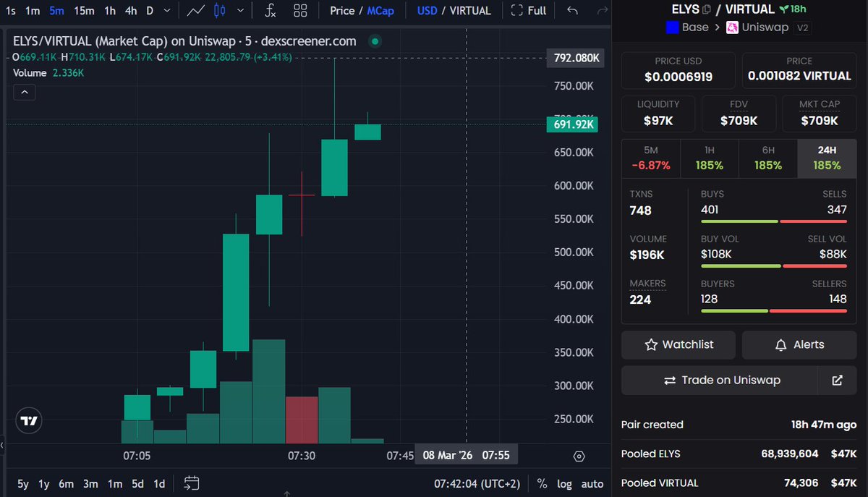Select the 6m date range
The width and height of the screenshot is (868, 497).
(x=66, y=483)
